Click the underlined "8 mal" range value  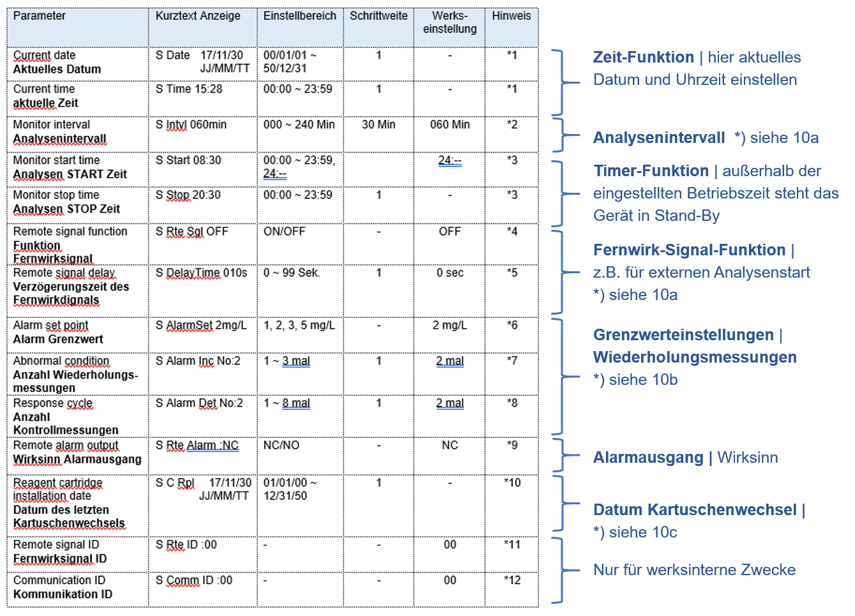coord(296,403)
